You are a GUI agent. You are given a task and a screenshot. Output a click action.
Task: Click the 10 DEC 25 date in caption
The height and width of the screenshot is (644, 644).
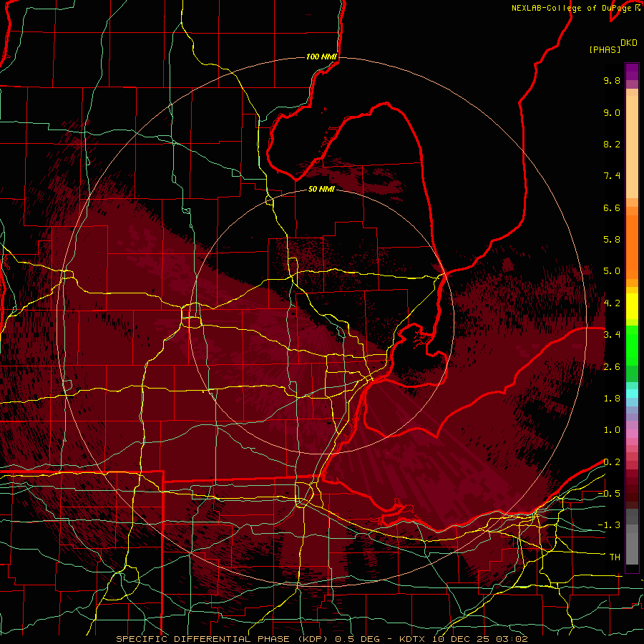[461, 639]
